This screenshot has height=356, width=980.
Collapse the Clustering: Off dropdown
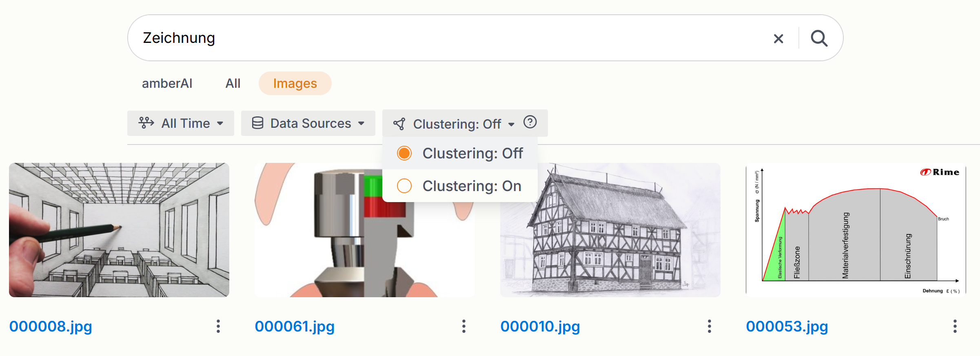[x=453, y=124]
